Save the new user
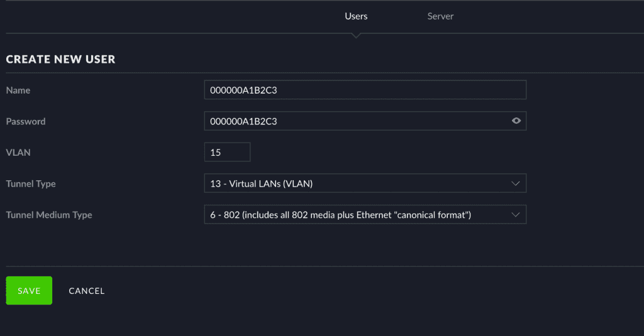This screenshot has width=644, height=336. pos(29,290)
